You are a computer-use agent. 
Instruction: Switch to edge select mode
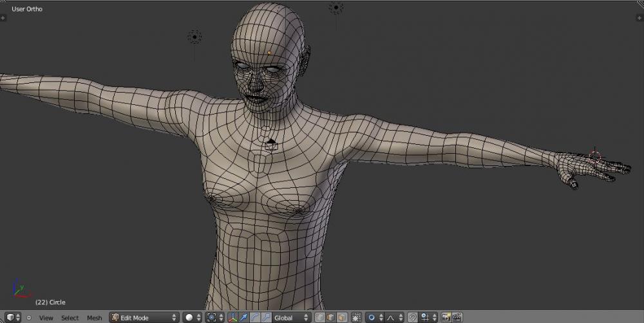coord(330,317)
